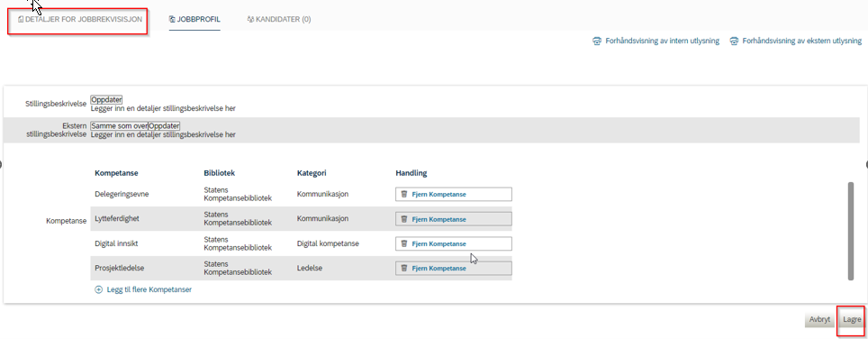Image resolution: width=868 pixels, height=339 pixels.
Task: Select the Jobbprofil tab
Action: [194, 20]
